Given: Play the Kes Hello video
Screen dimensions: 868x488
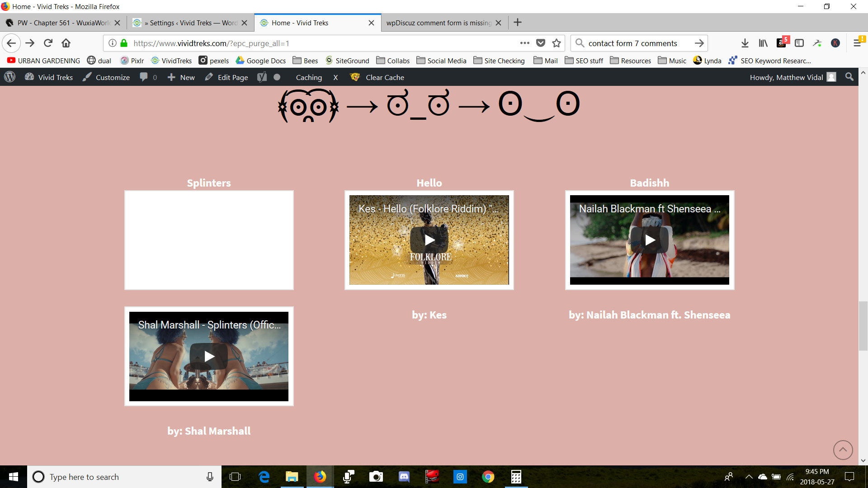Looking at the screenshot, I should [x=429, y=240].
